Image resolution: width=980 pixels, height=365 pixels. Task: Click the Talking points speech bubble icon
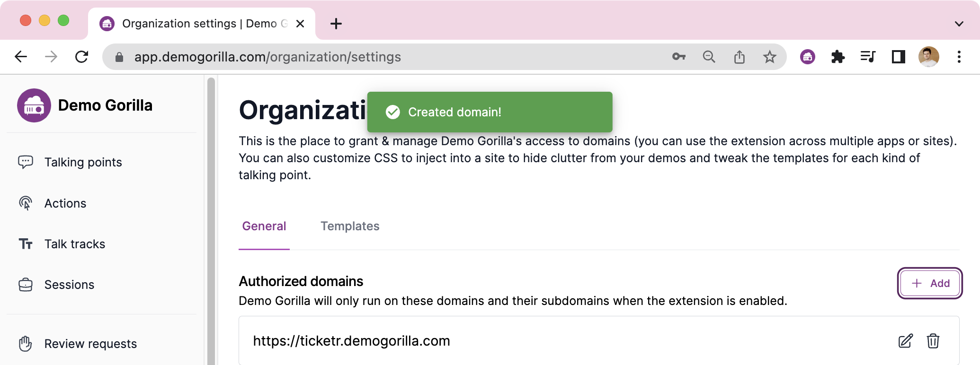pyautogui.click(x=26, y=162)
